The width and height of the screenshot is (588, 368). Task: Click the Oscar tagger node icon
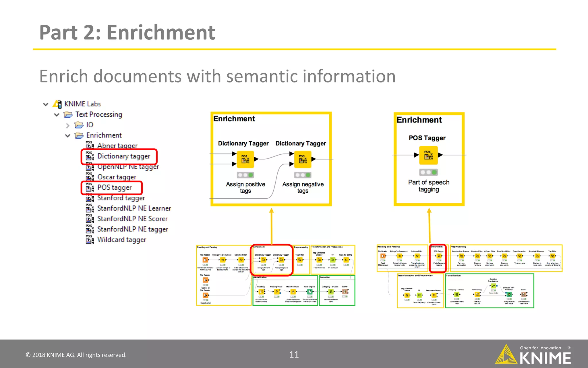click(x=90, y=177)
